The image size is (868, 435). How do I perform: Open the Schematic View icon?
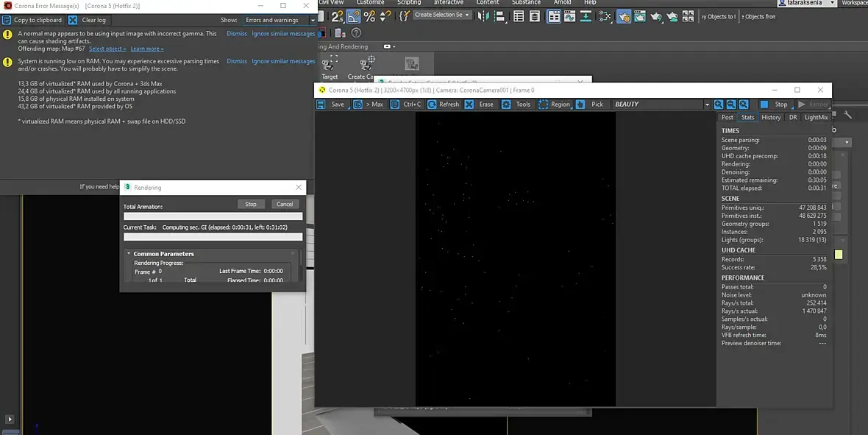point(605,17)
